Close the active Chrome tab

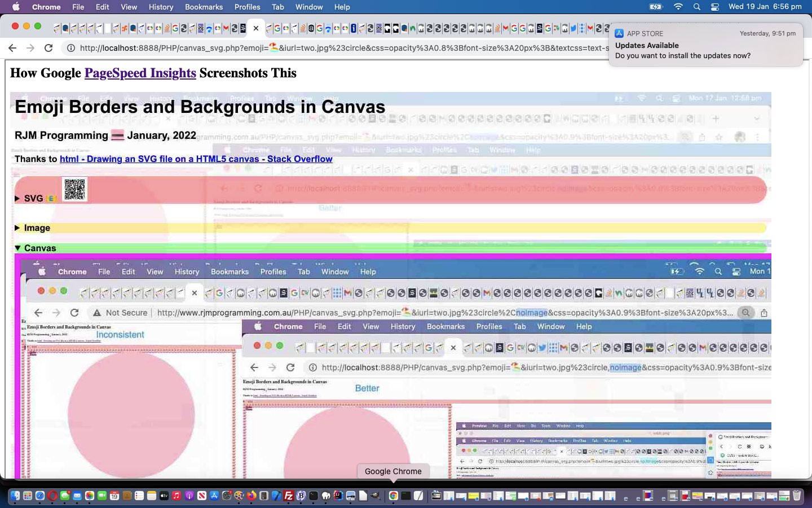pos(255,28)
